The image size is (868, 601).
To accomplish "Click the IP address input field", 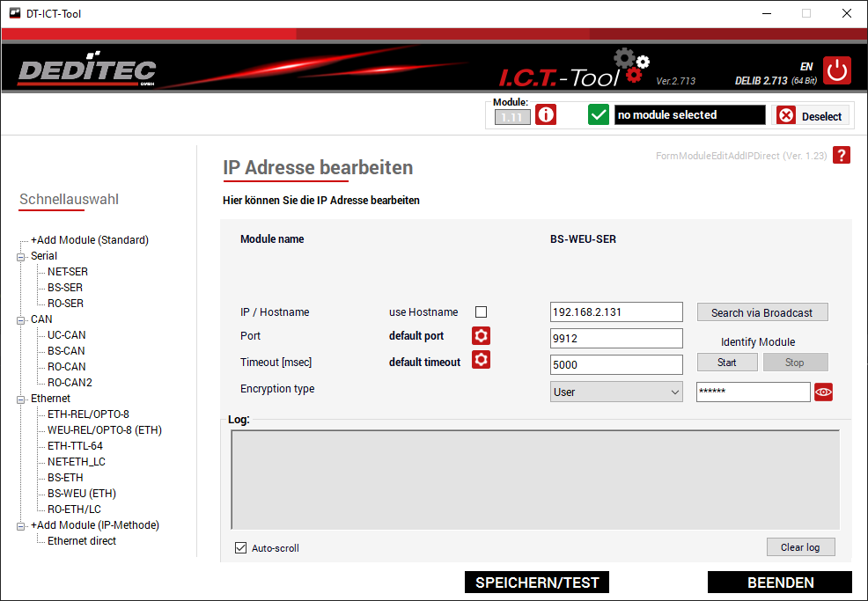I will [x=616, y=312].
